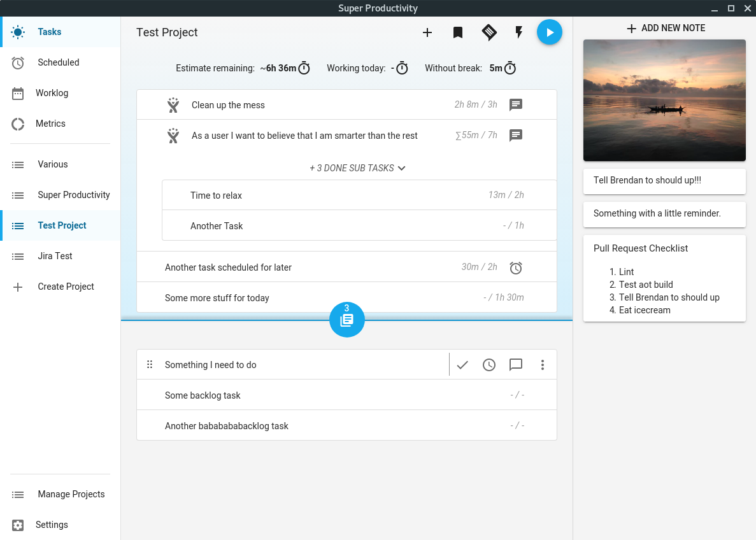This screenshot has width=756, height=540.
Task: Click the 2h 8m / 3h time estimate
Action: (475, 104)
